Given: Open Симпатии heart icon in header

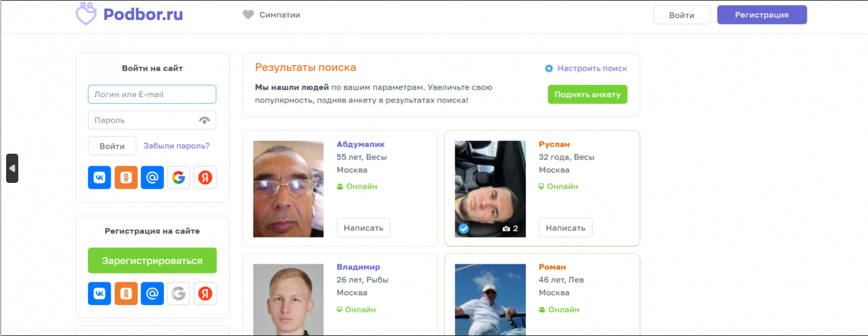Looking at the screenshot, I should (x=248, y=15).
